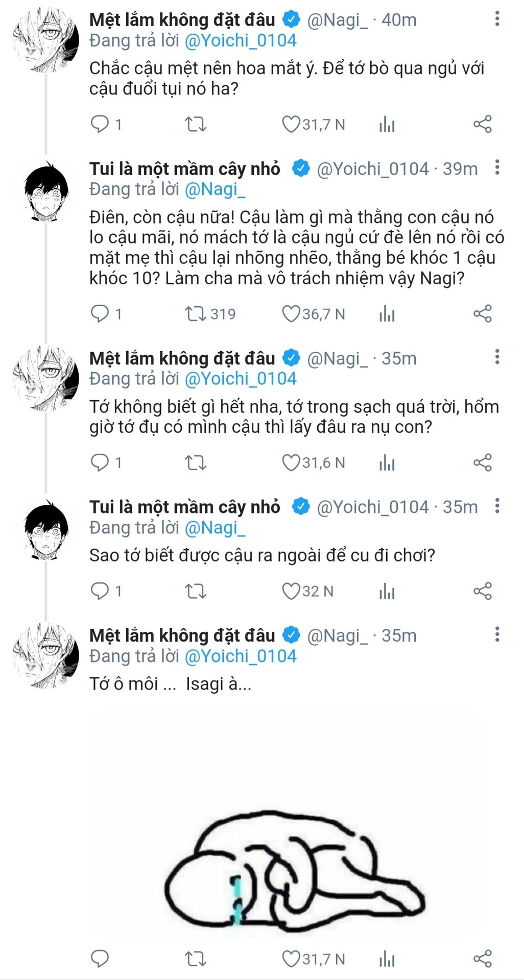This screenshot has height=980, width=524.
Task: Reply to the crying figure image tweet
Action: click(x=100, y=960)
